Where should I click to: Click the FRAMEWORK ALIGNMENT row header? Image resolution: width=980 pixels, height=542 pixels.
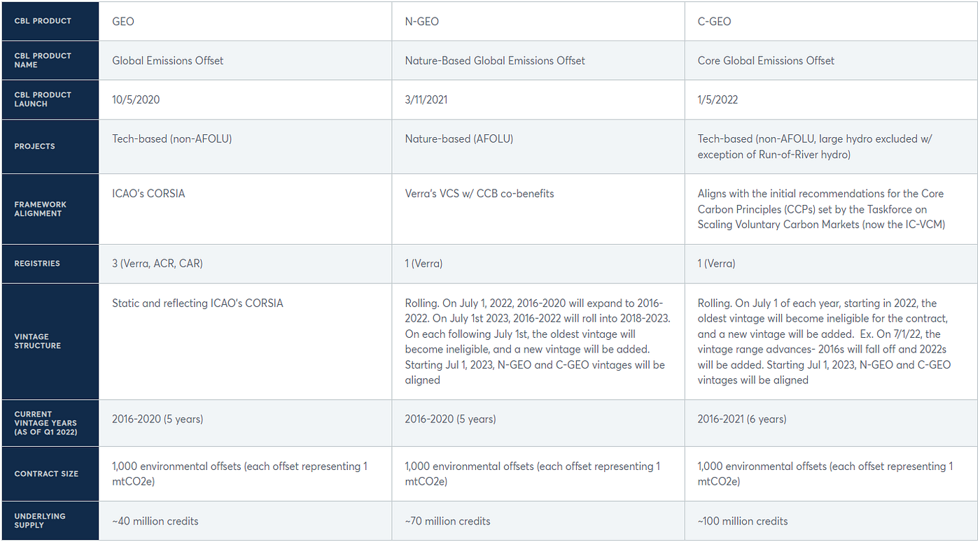coord(50,209)
